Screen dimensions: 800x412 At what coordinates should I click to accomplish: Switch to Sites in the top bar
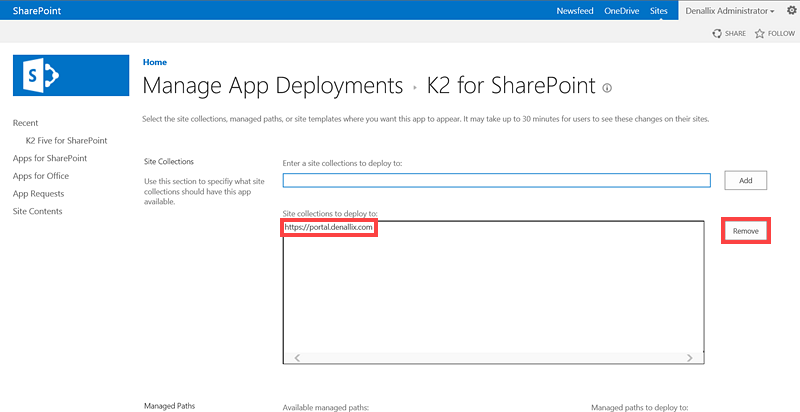658,10
